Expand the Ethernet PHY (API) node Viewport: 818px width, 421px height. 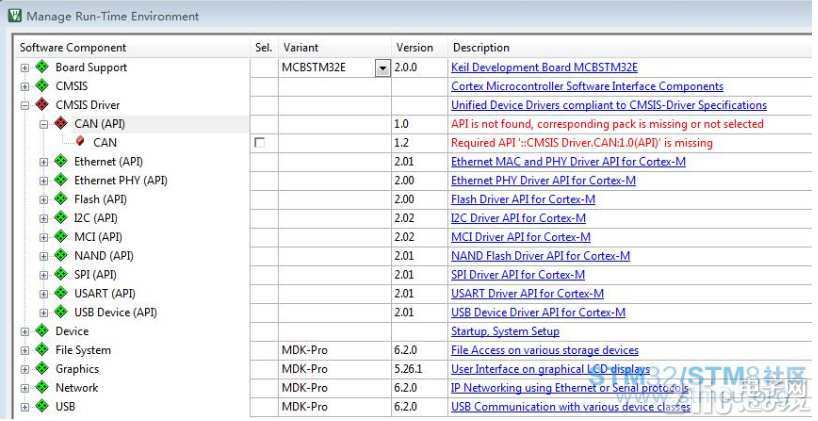pos(44,181)
